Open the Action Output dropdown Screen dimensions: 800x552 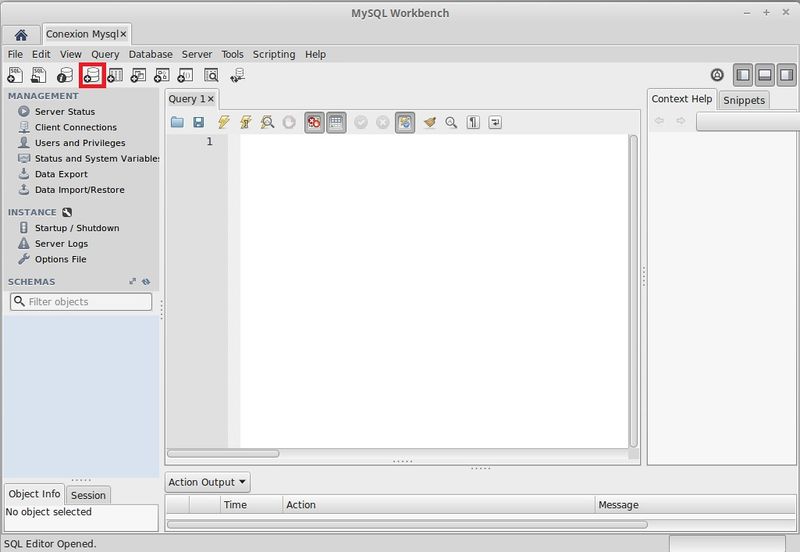208,482
